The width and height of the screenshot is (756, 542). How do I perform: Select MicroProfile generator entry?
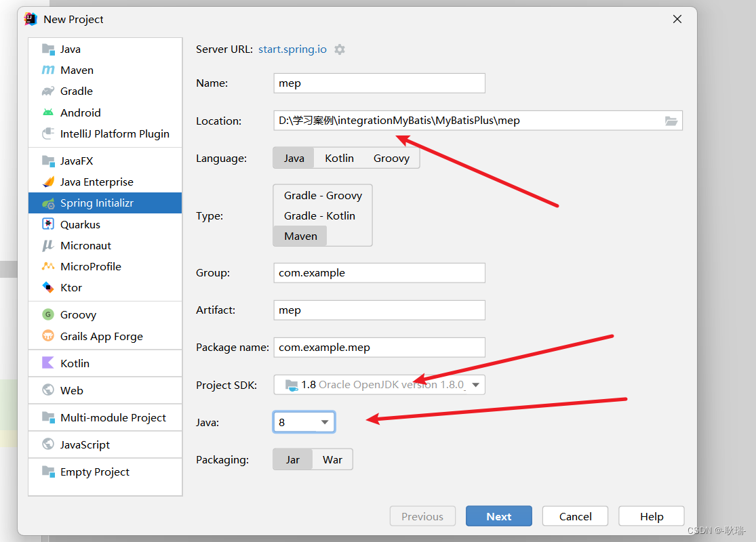105,266
